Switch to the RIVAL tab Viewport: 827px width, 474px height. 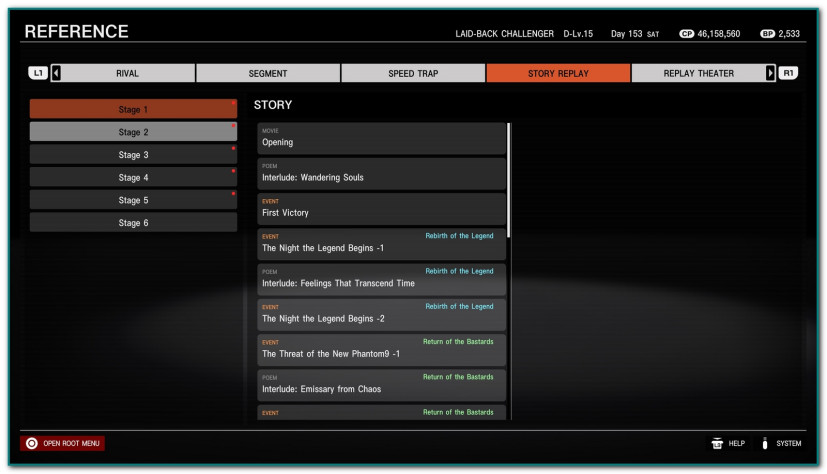(x=128, y=73)
